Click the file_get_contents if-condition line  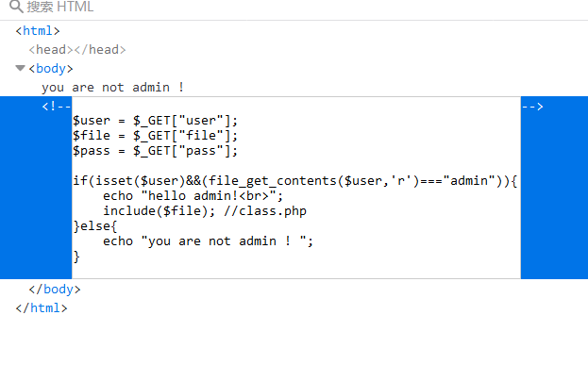(x=295, y=181)
